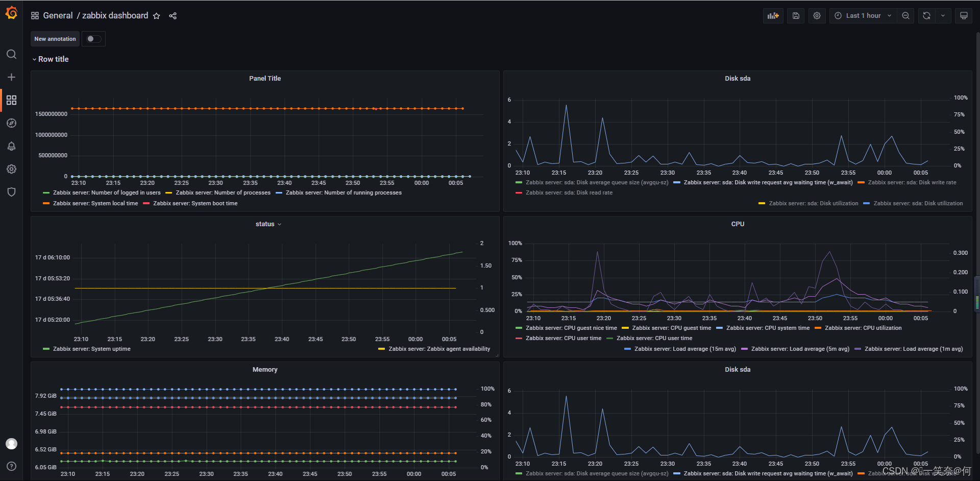Image resolution: width=980 pixels, height=481 pixels.
Task: Open the Grafana home logo
Action: click(11, 13)
